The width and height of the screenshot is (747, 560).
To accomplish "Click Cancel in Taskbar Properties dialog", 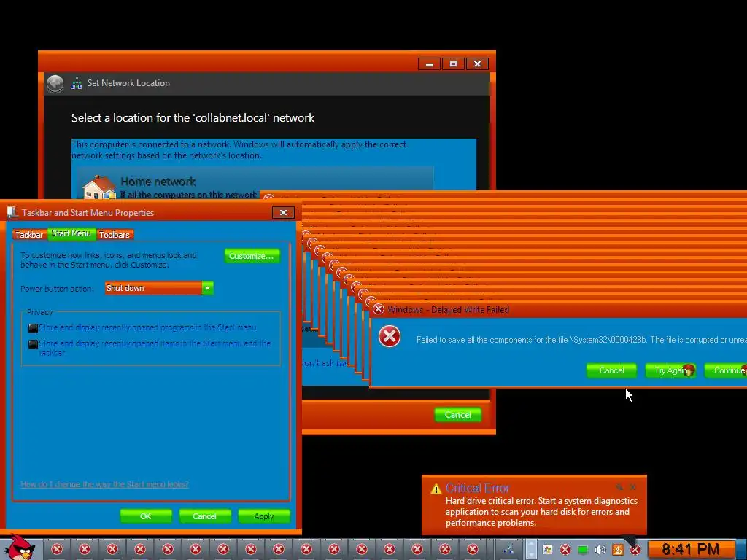I will coord(204,516).
